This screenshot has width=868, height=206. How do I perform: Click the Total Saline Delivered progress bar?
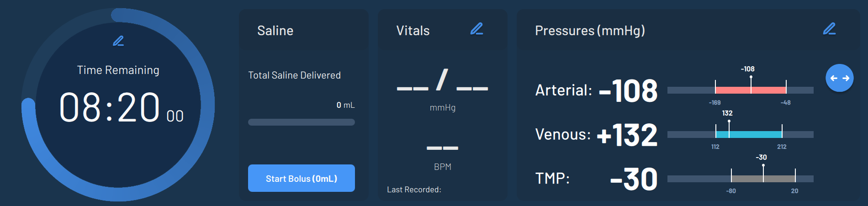[x=301, y=122]
